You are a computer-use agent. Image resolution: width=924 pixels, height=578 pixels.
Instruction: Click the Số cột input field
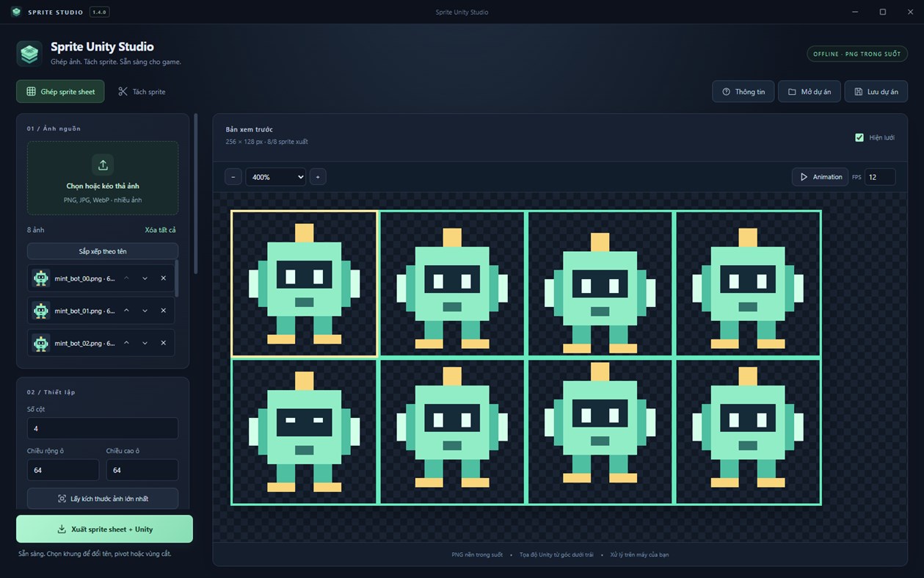103,428
